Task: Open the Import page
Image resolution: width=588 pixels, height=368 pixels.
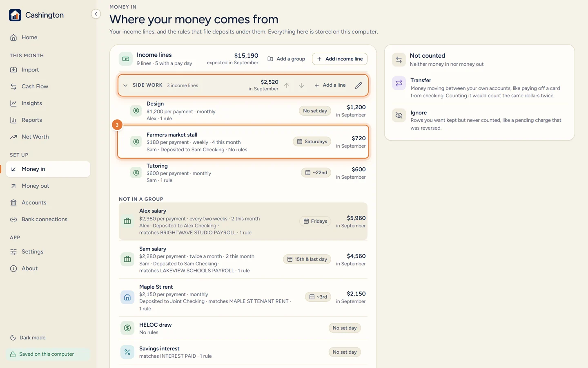Action: point(48,70)
